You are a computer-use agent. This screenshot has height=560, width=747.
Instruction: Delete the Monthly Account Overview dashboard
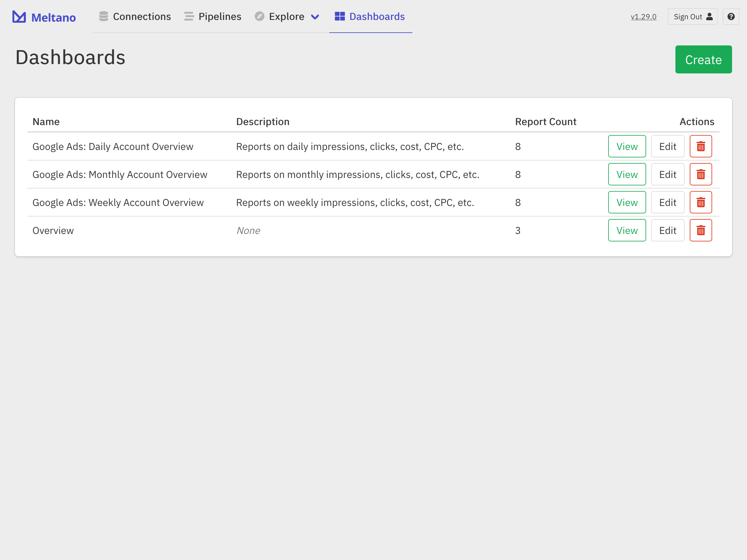pyautogui.click(x=701, y=175)
